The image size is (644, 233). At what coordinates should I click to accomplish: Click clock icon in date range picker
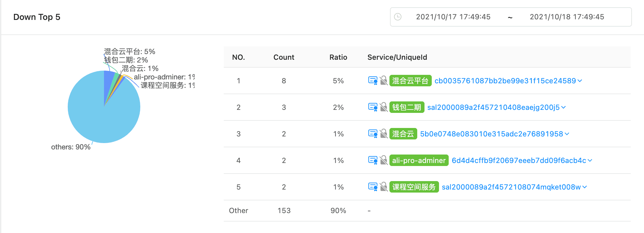pyautogui.click(x=398, y=17)
